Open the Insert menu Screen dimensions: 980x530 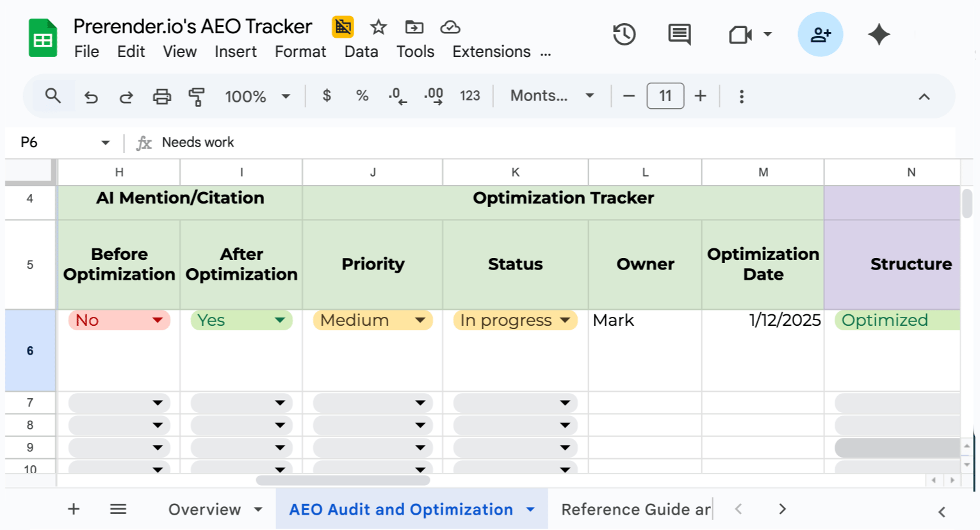pyautogui.click(x=236, y=52)
